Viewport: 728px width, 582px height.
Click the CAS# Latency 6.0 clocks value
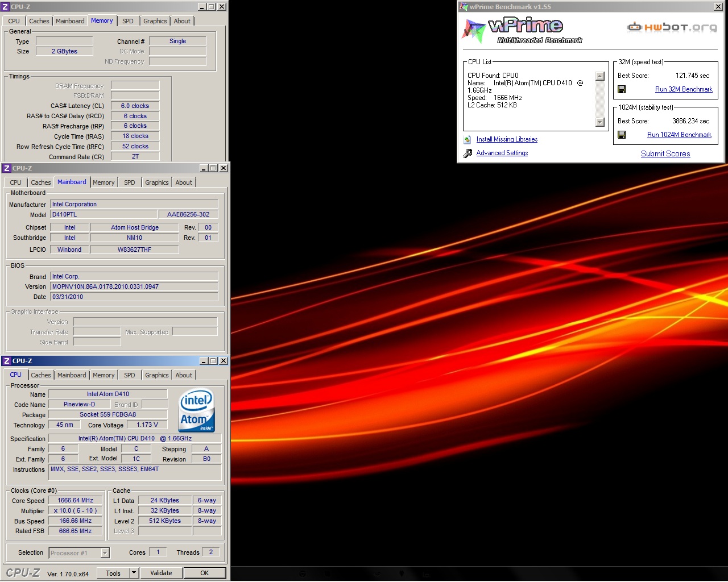tap(135, 106)
